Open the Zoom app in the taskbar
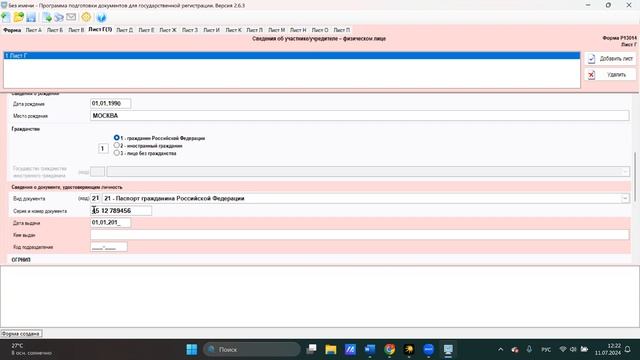 429,349
